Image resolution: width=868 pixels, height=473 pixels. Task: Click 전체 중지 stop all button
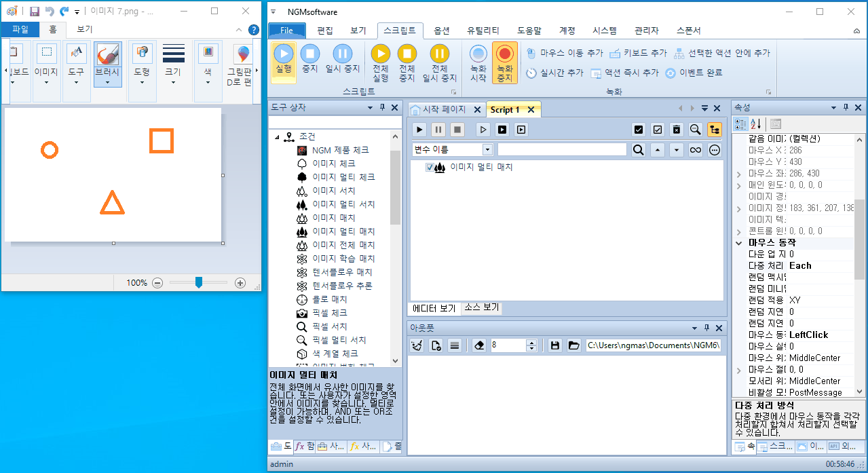coord(407,62)
